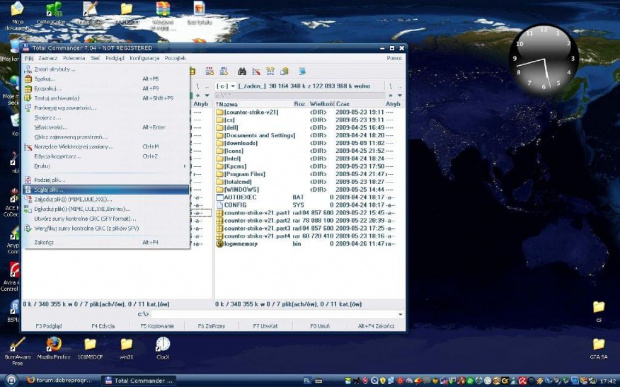This screenshot has height=387, width=620.
Task: Click the copy names to clipboard toolbar icon
Action: [284, 72]
